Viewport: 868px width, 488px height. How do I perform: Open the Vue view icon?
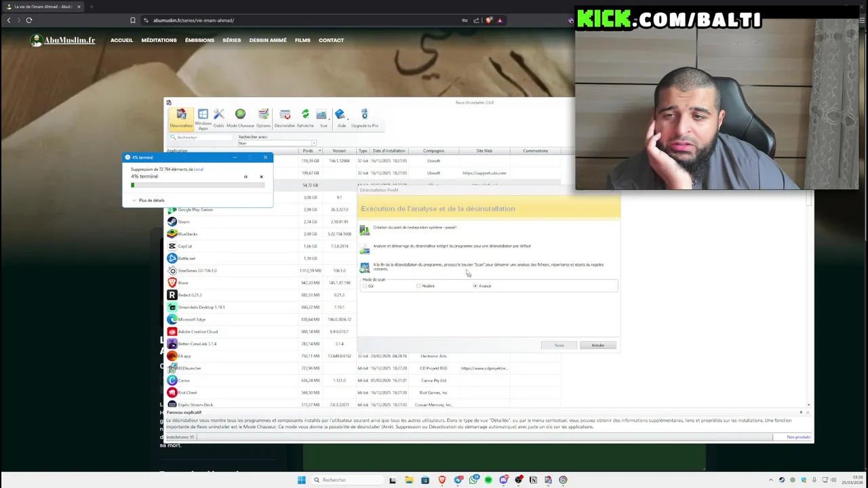pos(321,118)
